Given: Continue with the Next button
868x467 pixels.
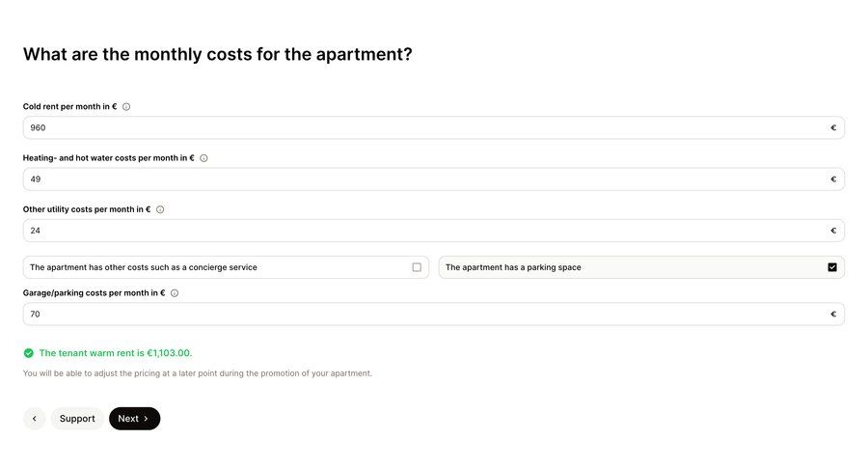Looking at the screenshot, I should coord(134,419).
